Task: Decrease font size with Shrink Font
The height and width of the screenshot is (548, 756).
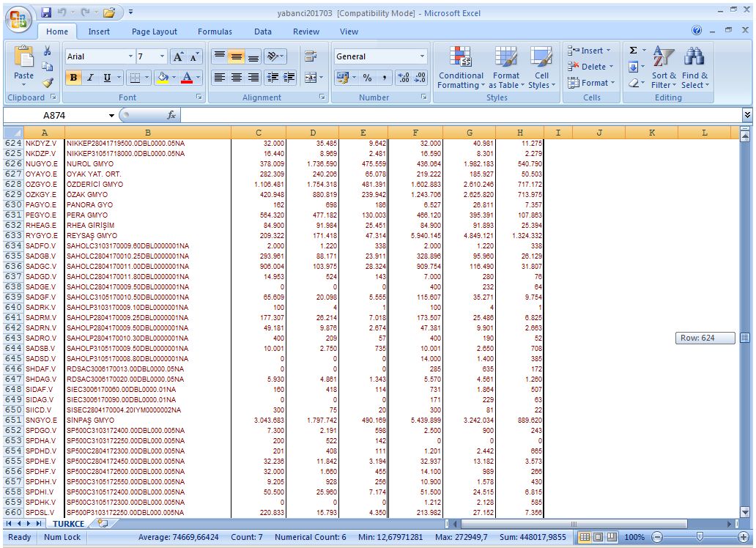Action: coord(194,57)
